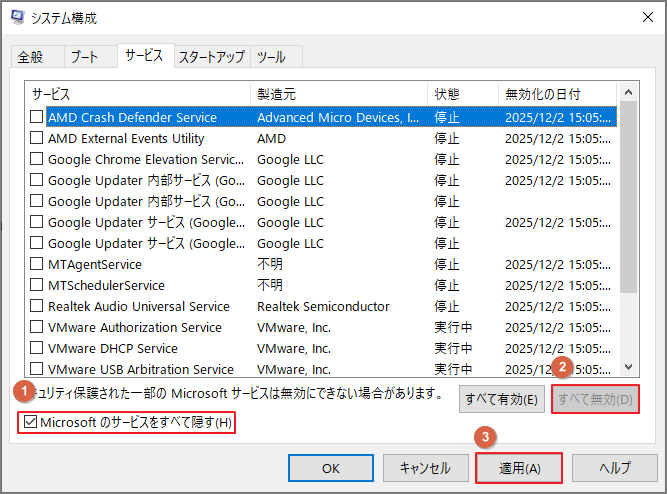This screenshot has height=494, width=667.
Task: Go to the スタートアップ tab
Action: tap(212, 57)
